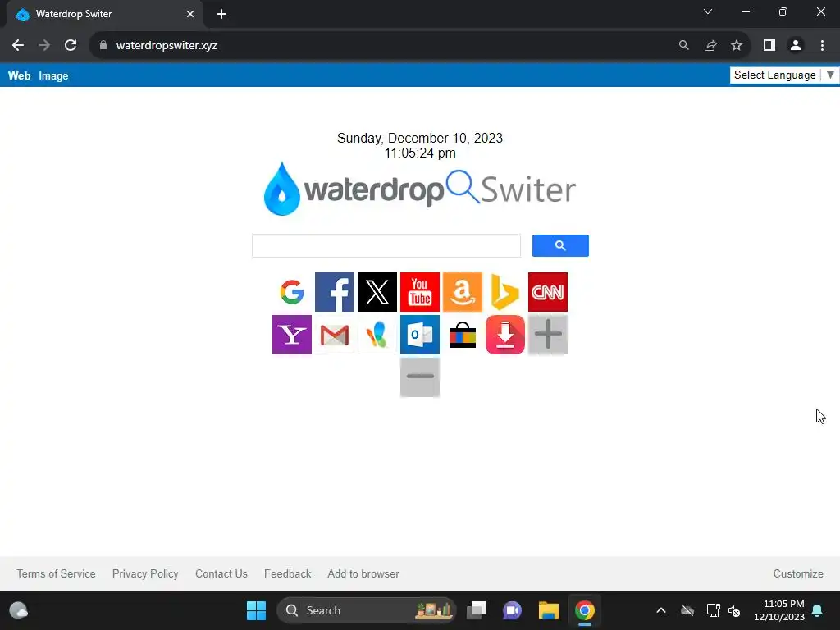Viewport: 840px width, 630px height.
Task: Click the zoom magnifier icon in address bar
Action: (x=684, y=46)
